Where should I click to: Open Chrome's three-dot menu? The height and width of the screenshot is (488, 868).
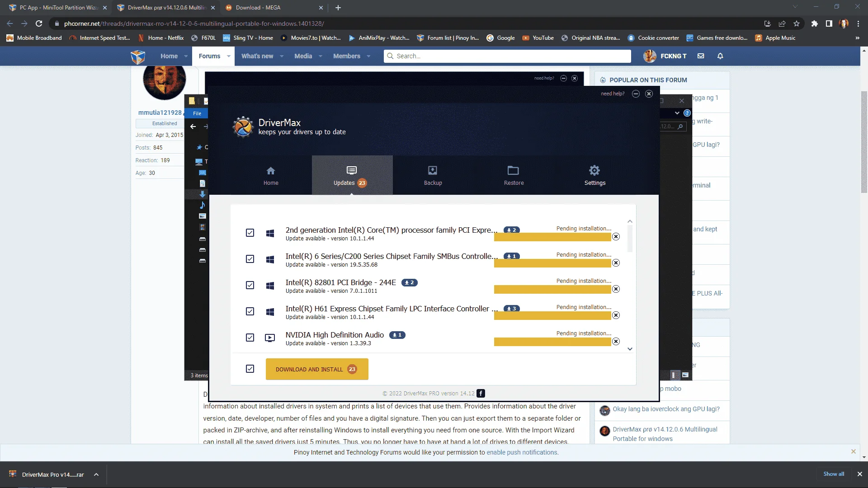point(858,23)
